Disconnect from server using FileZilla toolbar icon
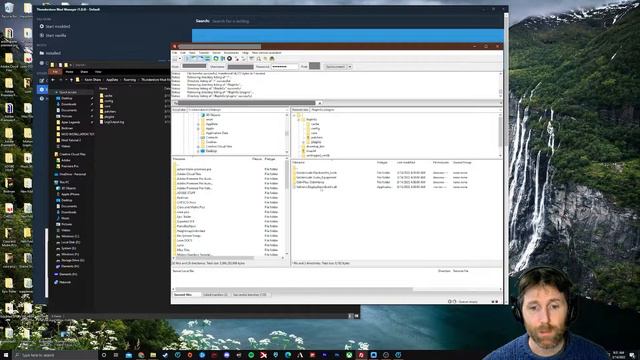 [237, 59]
